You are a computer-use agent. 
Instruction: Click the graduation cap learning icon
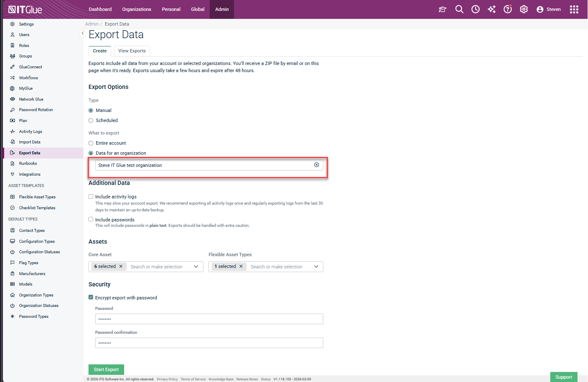pos(442,9)
